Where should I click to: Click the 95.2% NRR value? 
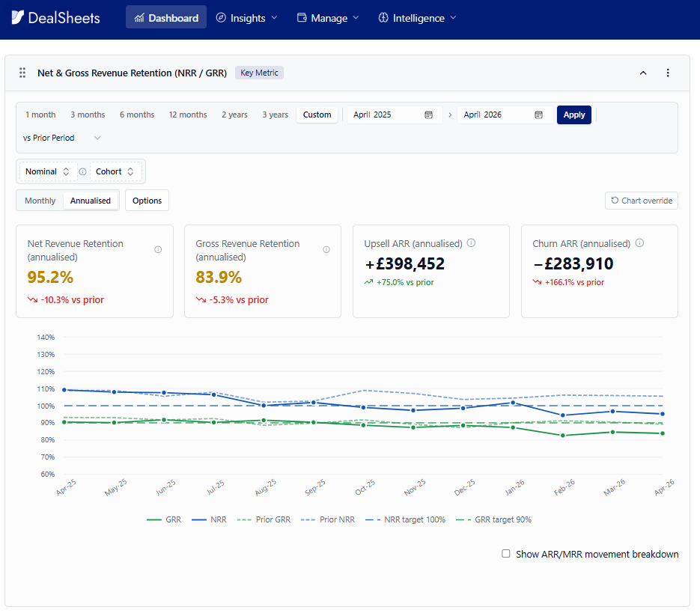[x=50, y=277]
